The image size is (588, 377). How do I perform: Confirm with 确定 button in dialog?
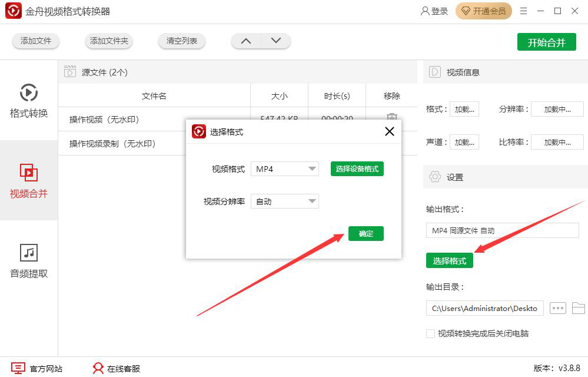[366, 234]
